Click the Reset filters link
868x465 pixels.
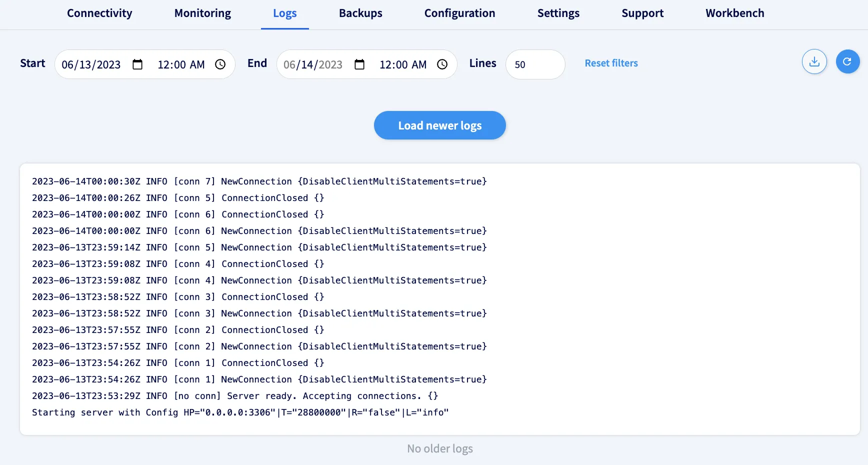[611, 63]
